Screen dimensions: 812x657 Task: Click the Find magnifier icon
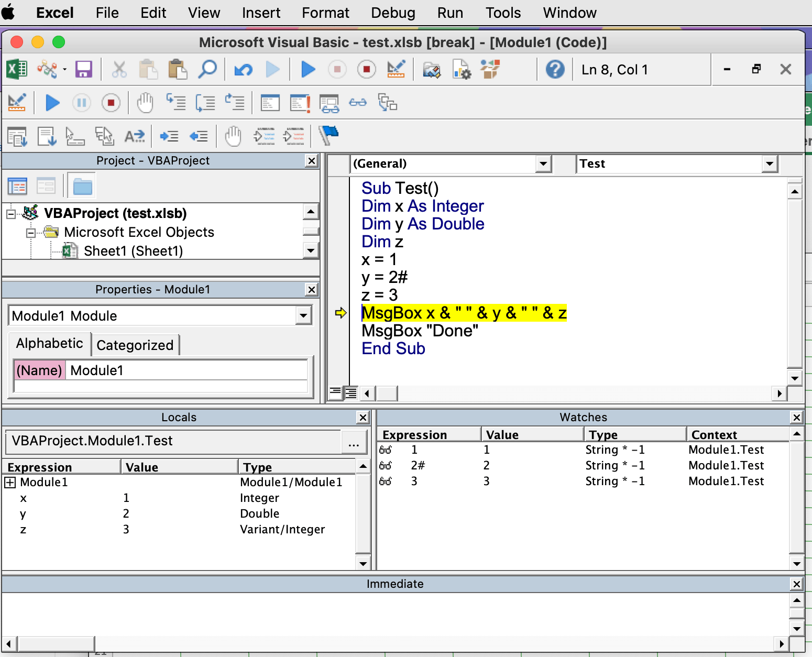[207, 69]
